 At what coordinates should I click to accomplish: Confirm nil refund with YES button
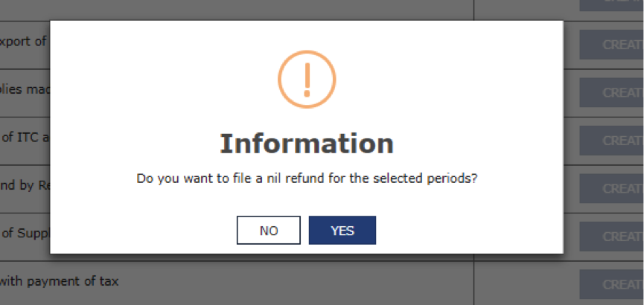342,231
